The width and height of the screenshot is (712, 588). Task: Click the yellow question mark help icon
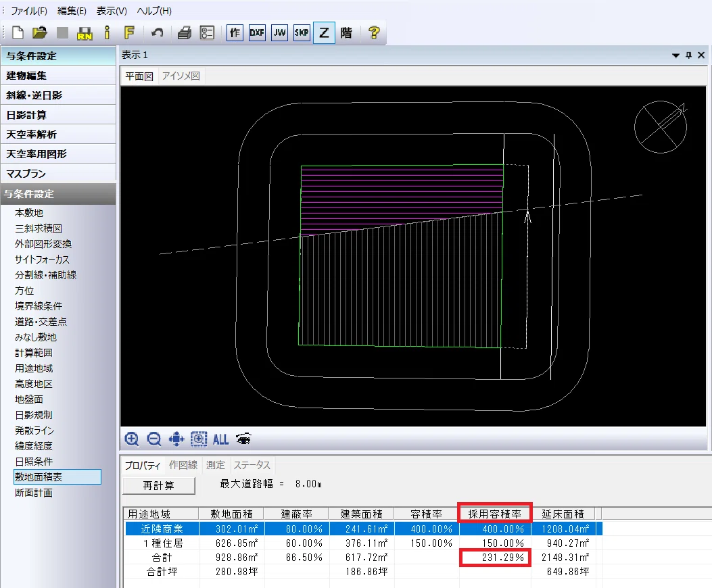374,32
